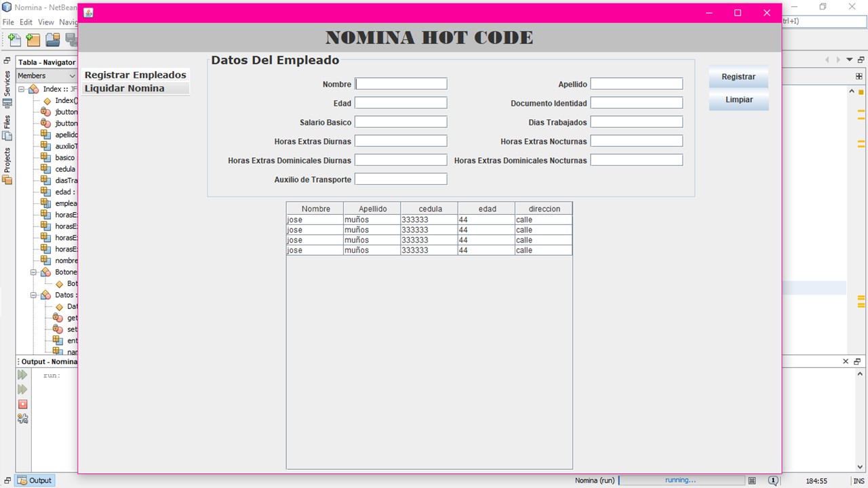Click the INS insert mode indicator
The height and width of the screenshot is (488, 868).
coord(859,481)
